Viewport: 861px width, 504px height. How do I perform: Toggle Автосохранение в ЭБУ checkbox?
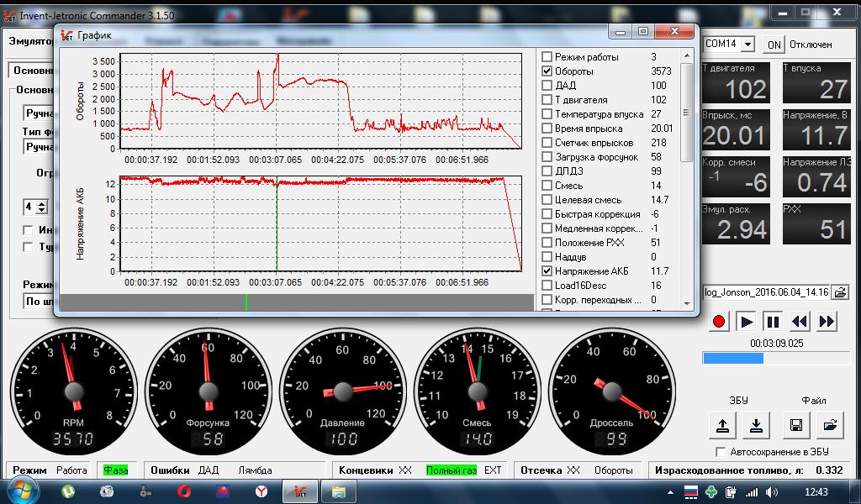[721, 452]
